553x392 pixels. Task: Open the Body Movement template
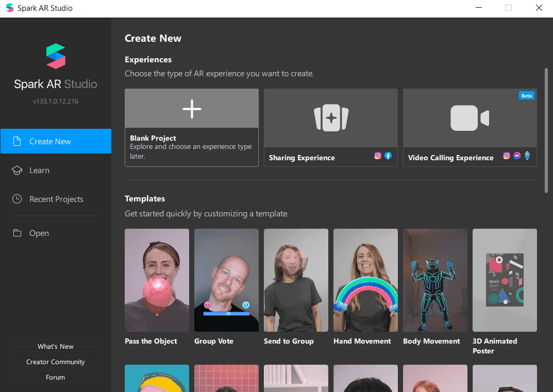pyautogui.click(x=435, y=280)
